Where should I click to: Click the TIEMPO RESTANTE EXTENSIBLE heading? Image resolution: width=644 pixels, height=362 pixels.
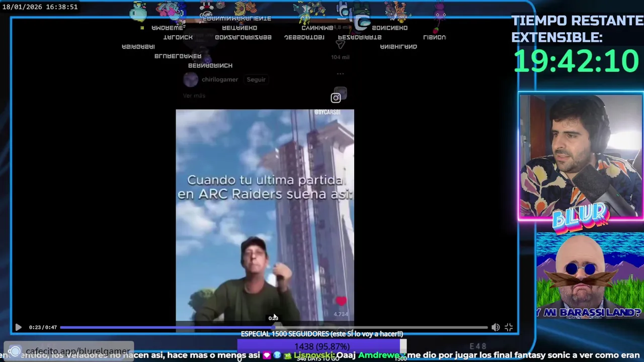[577, 29]
